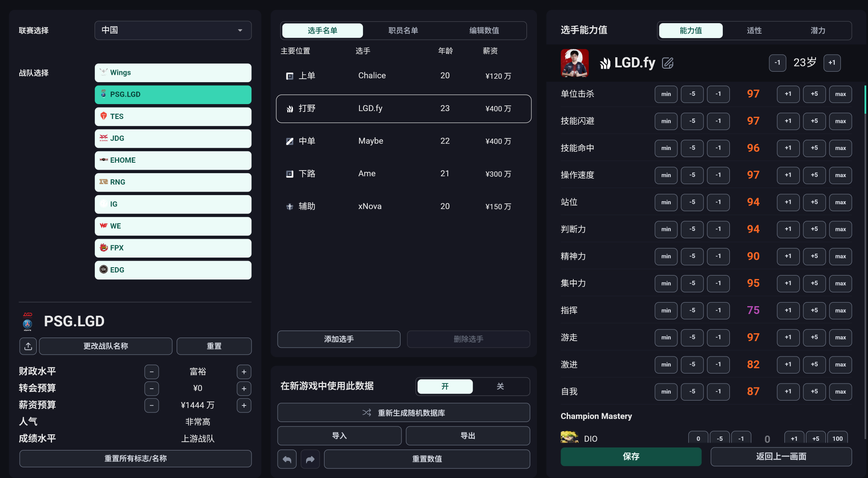Click the jungle role icon beside LGD.fy header
868x478 pixels.
605,63
